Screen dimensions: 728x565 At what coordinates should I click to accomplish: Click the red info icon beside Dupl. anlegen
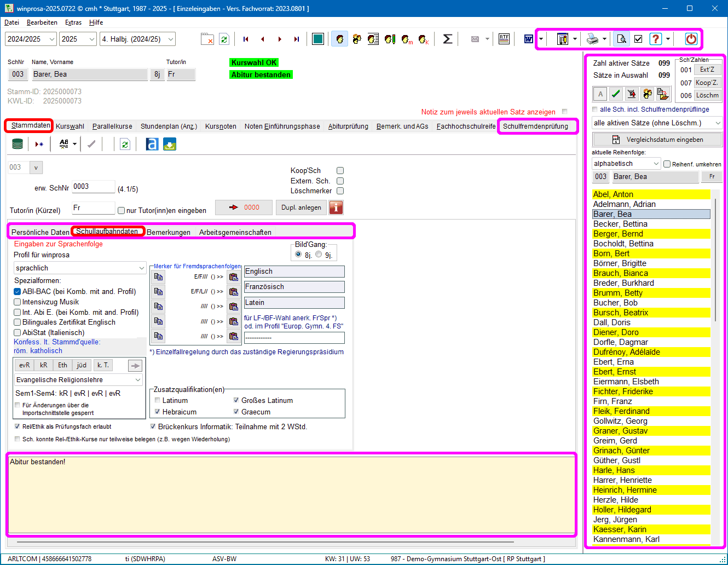click(x=336, y=207)
